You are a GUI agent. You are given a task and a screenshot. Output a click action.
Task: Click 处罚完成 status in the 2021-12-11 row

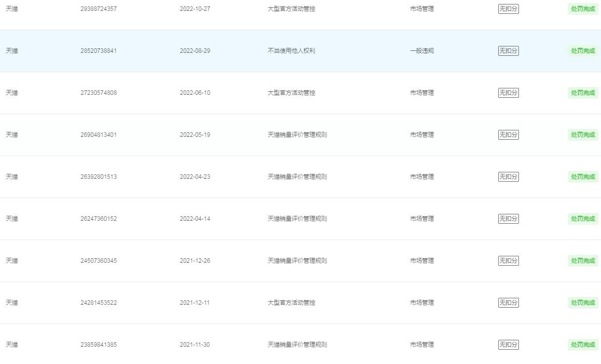pos(583,303)
